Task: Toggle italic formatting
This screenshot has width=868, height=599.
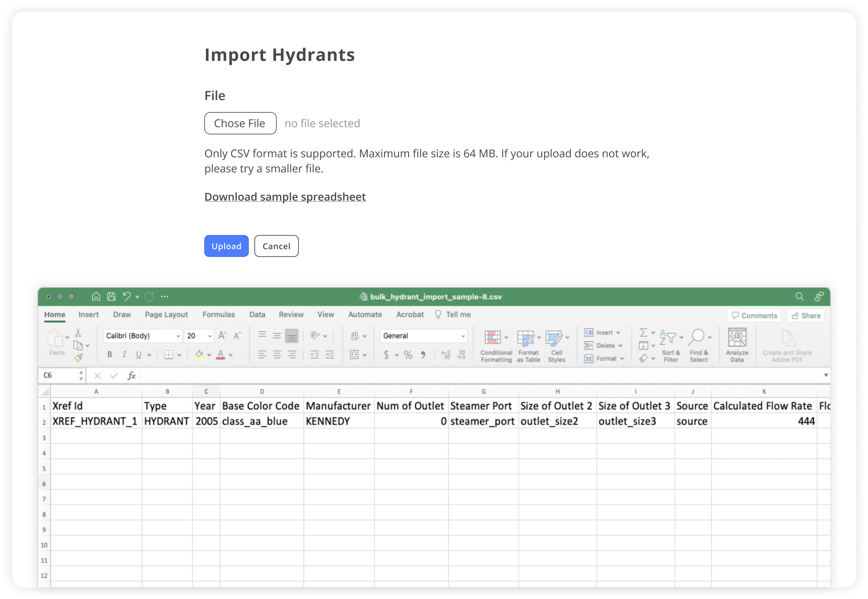Action: coord(124,354)
